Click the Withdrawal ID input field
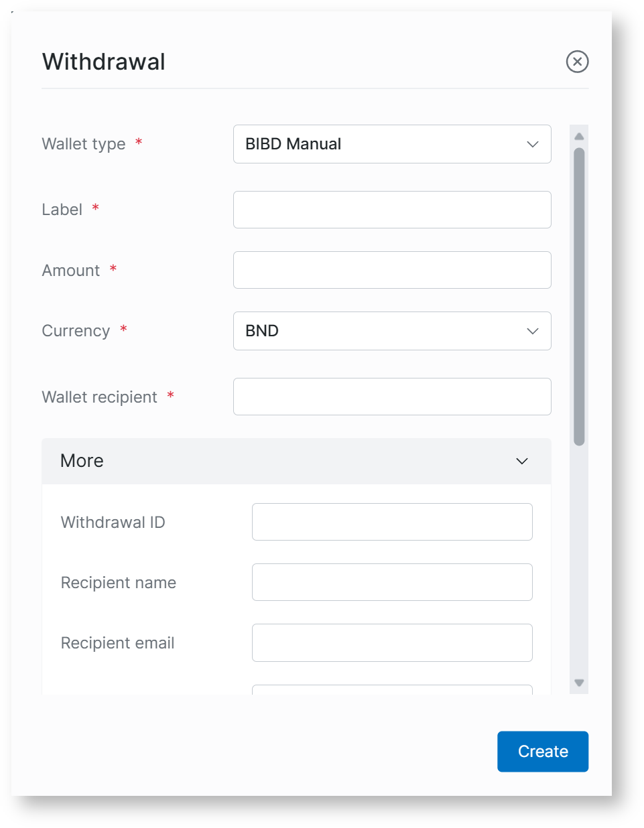This screenshot has width=644, height=828. (x=391, y=522)
